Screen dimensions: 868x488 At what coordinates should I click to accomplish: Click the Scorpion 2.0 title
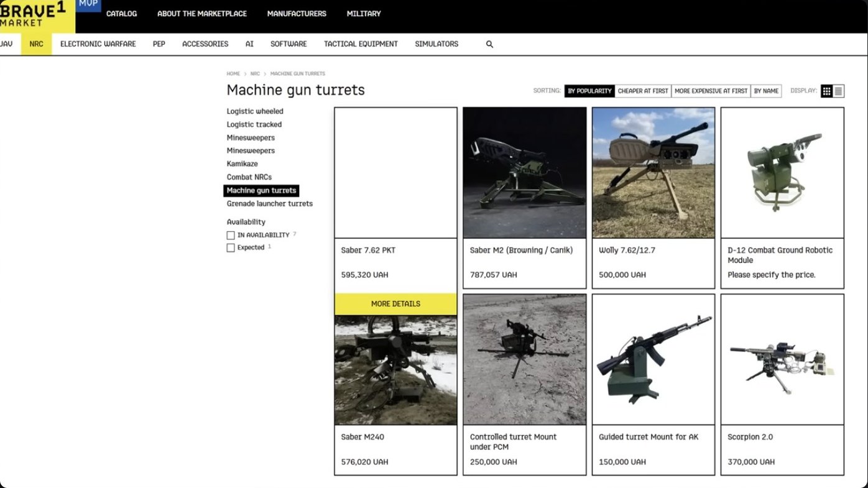(750, 437)
